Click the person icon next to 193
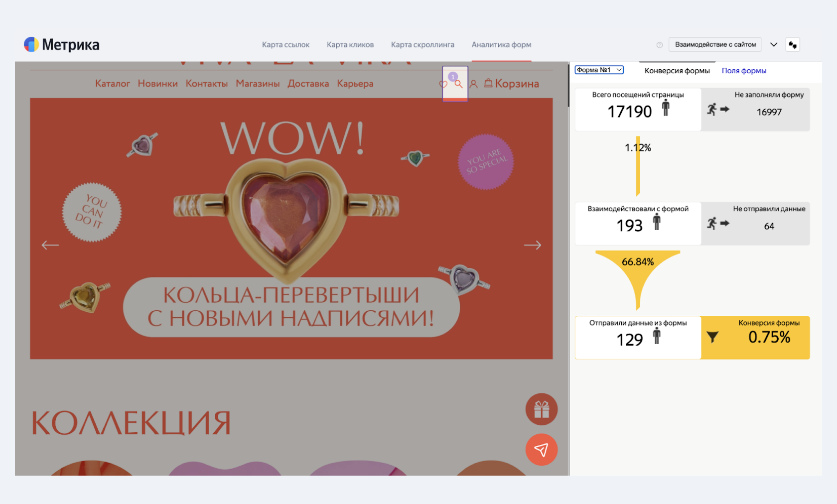Image resolution: width=837 pixels, height=504 pixels. (657, 222)
